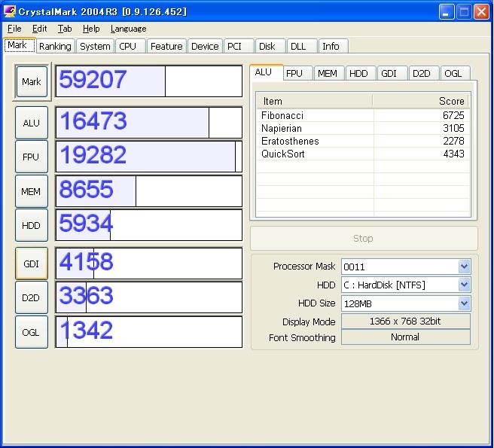
Task: Open the Tab menu
Action: [65, 29]
